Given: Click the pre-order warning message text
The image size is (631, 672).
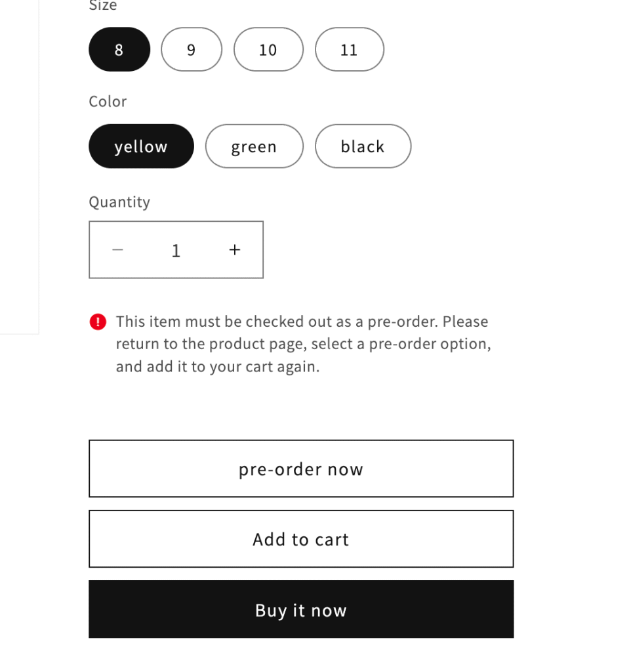Looking at the screenshot, I should [x=302, y=343].
